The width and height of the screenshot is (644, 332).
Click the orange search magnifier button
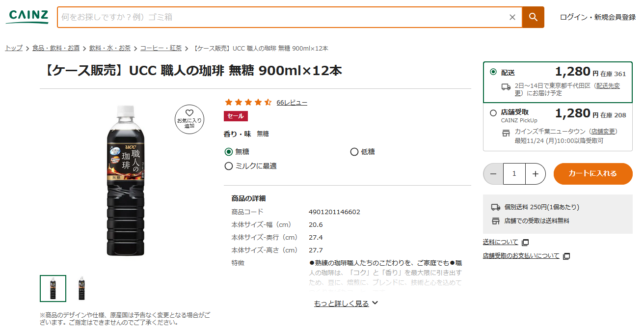[533, 17]
